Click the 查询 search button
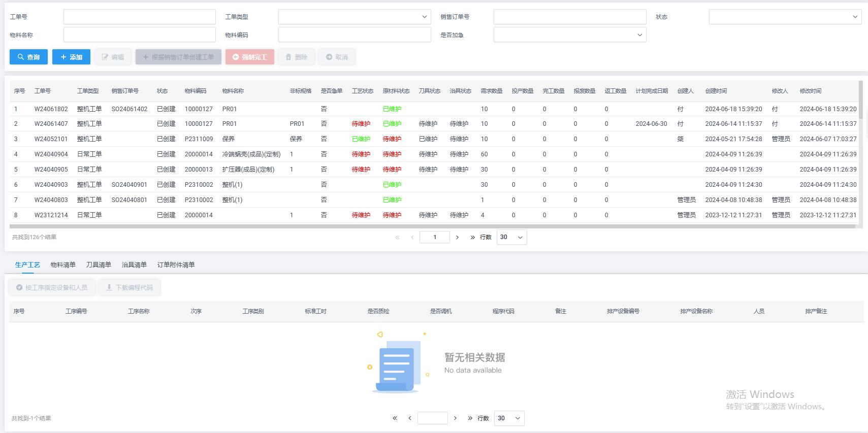Image resolution: width=868 pixels, height=433 pixels. [28, 57]
